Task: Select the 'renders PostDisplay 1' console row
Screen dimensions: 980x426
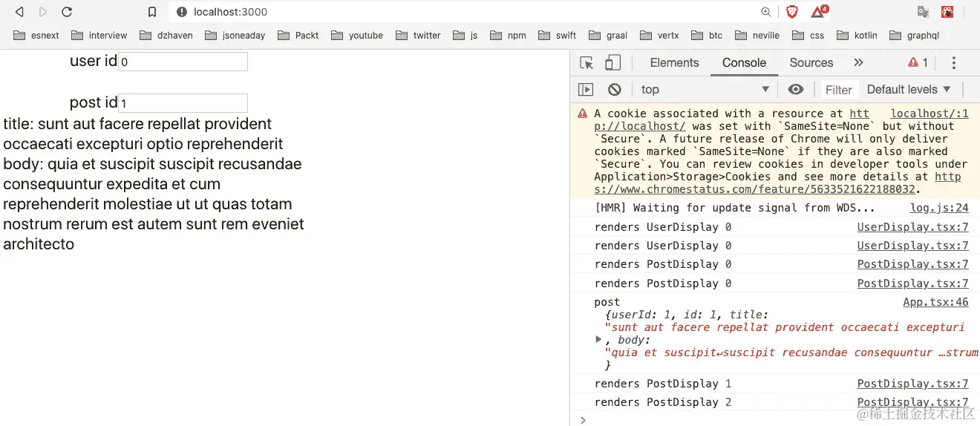Action: point(774,384)
